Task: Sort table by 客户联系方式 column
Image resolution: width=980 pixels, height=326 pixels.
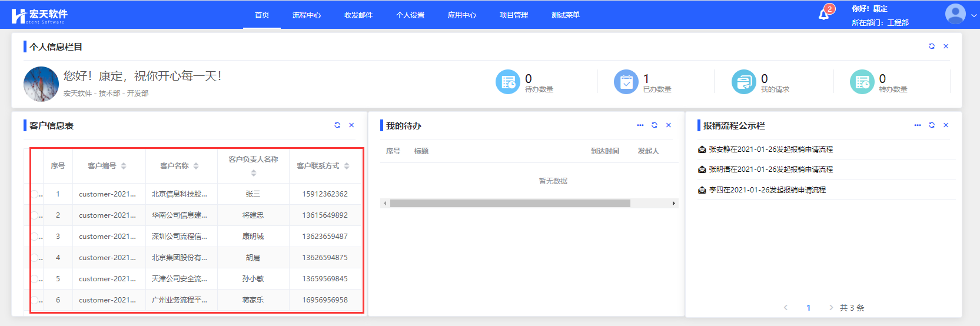Action: (347, 166)
